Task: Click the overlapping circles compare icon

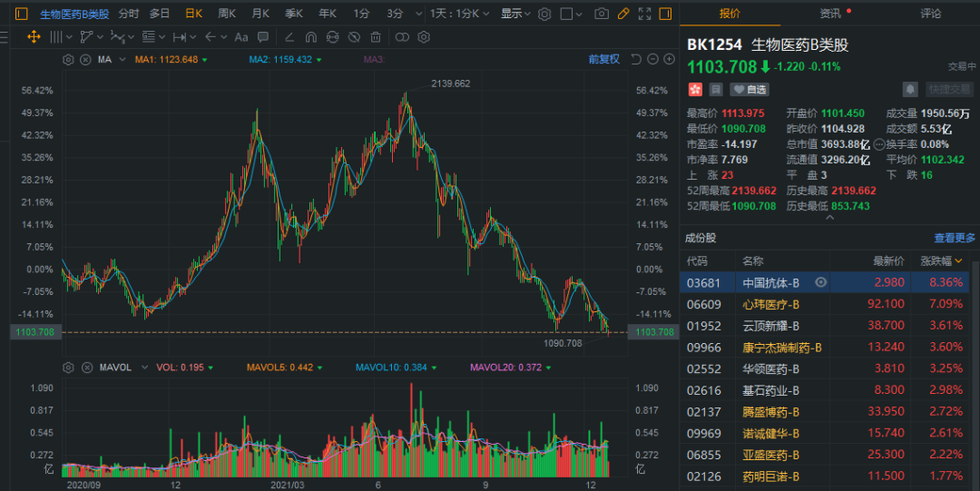Action: tap(403, 37)
